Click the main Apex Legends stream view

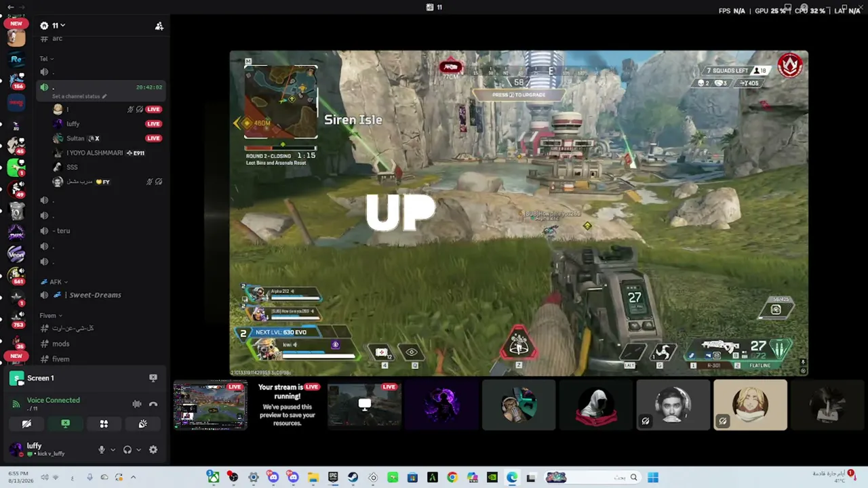point(519,213)
